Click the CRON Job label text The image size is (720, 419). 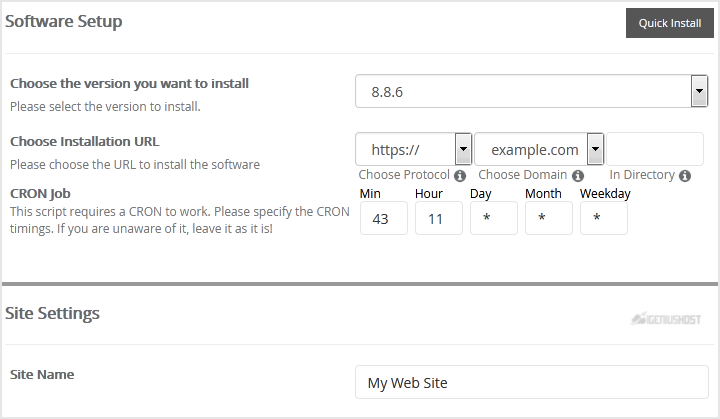pyautogui.click(x=40, y=193)
